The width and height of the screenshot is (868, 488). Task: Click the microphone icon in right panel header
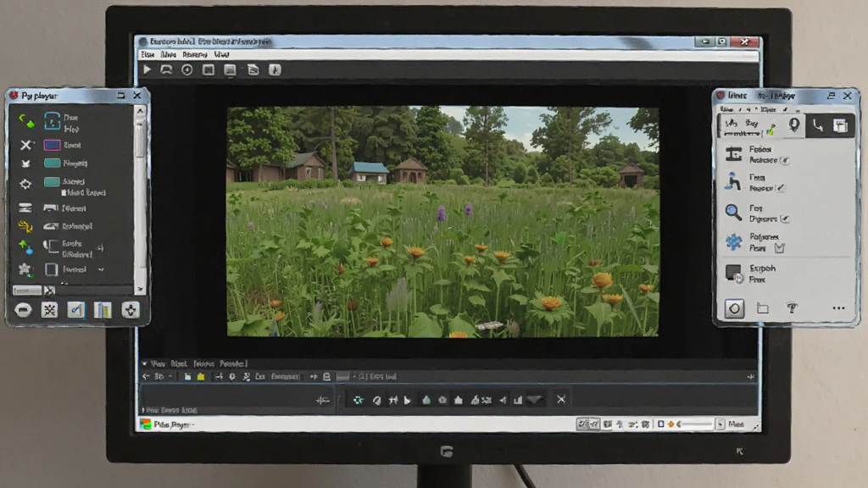(x=793, y=125)
